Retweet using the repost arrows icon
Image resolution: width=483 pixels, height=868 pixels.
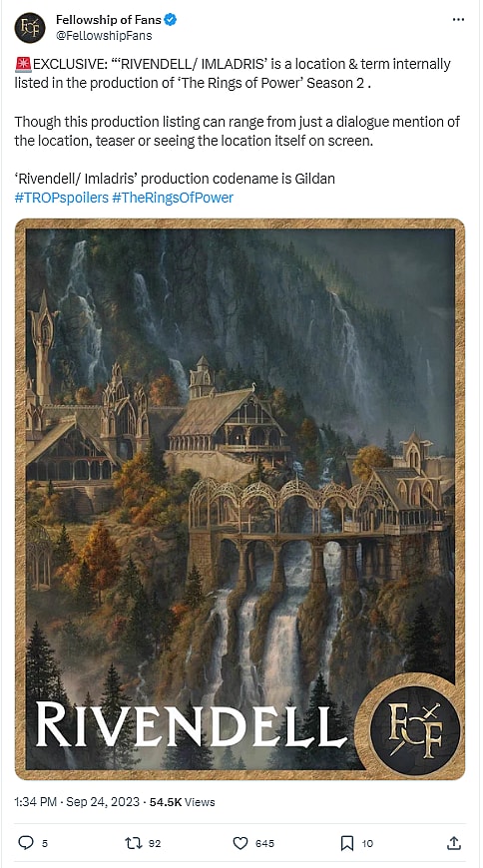point(133,843)
